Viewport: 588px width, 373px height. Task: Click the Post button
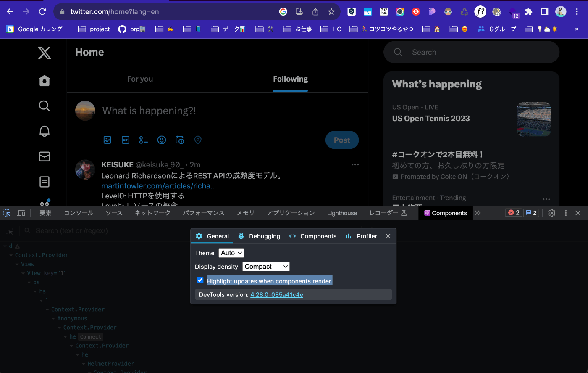click(x=342, y=140)
